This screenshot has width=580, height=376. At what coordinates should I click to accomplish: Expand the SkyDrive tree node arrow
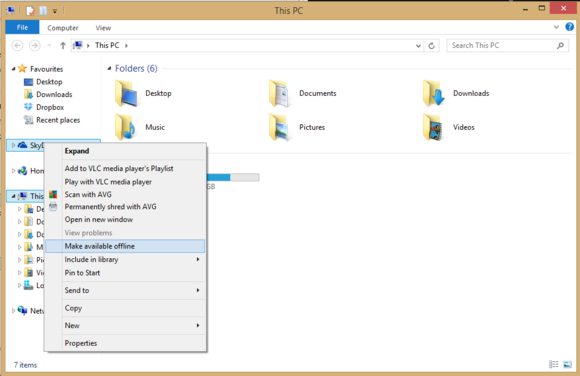click(x=13, y=145)
